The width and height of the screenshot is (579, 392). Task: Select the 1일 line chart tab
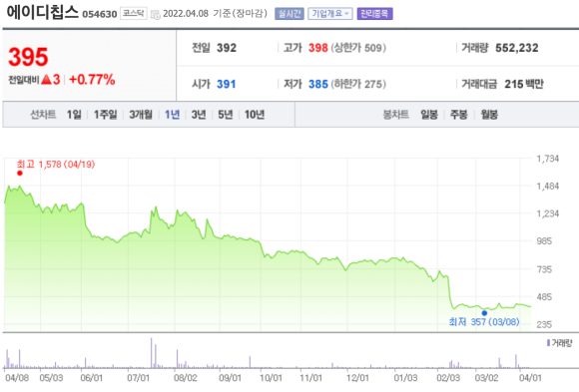click(x=74, y=115)
